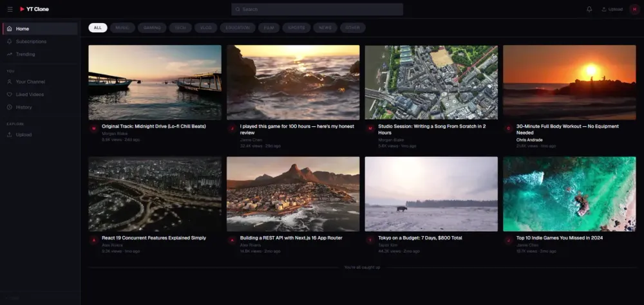The height and width of the screenshot is (305, 644).
Task: Click into the Search field
Action: click(x=317, y=10)
